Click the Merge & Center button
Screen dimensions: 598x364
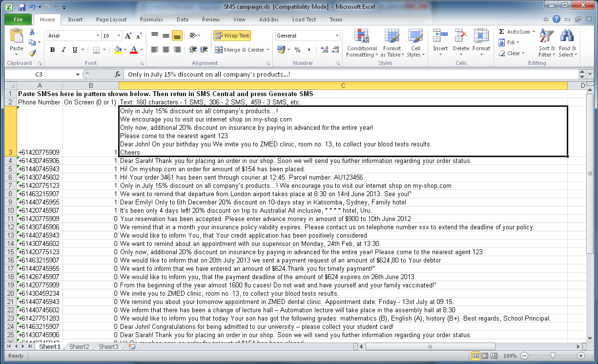239,50
